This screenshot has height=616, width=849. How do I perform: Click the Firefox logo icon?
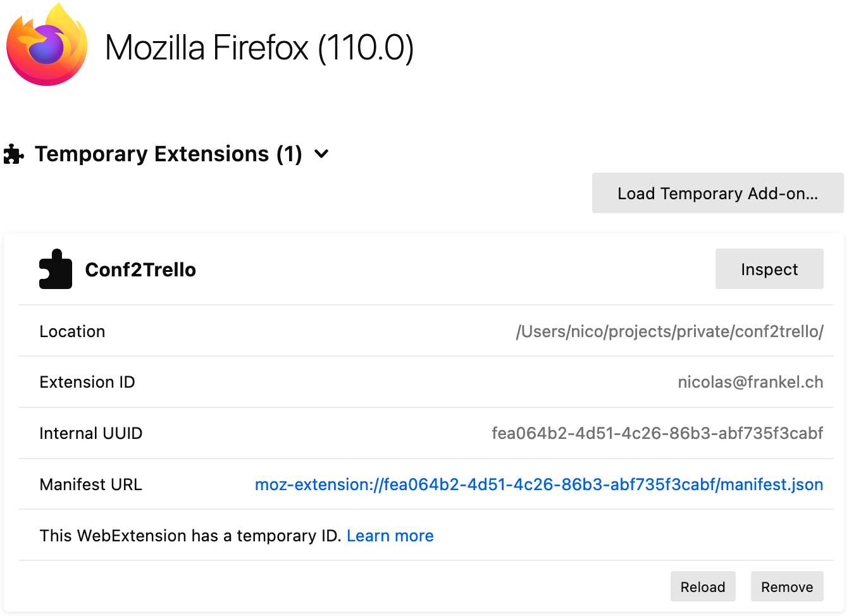tap(47, 46)
